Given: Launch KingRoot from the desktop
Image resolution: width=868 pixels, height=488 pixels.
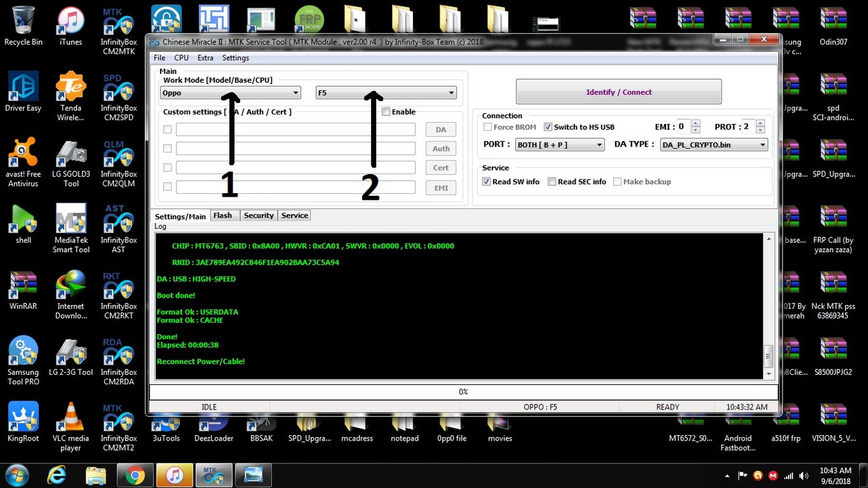Looking at the screenshot, I should tap(23, 422).
